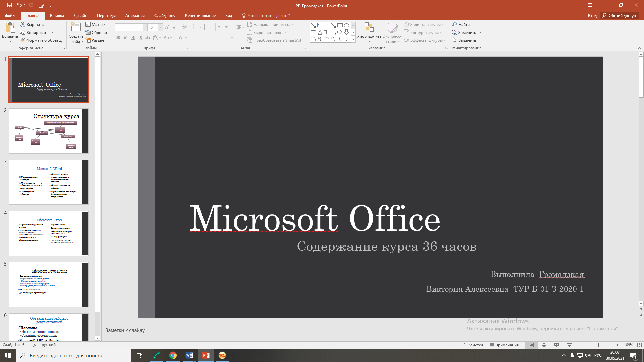Open Task View on the taskbar
This screenshot has height=362, width=644.
pyautogui.click(x=140, y=355)
